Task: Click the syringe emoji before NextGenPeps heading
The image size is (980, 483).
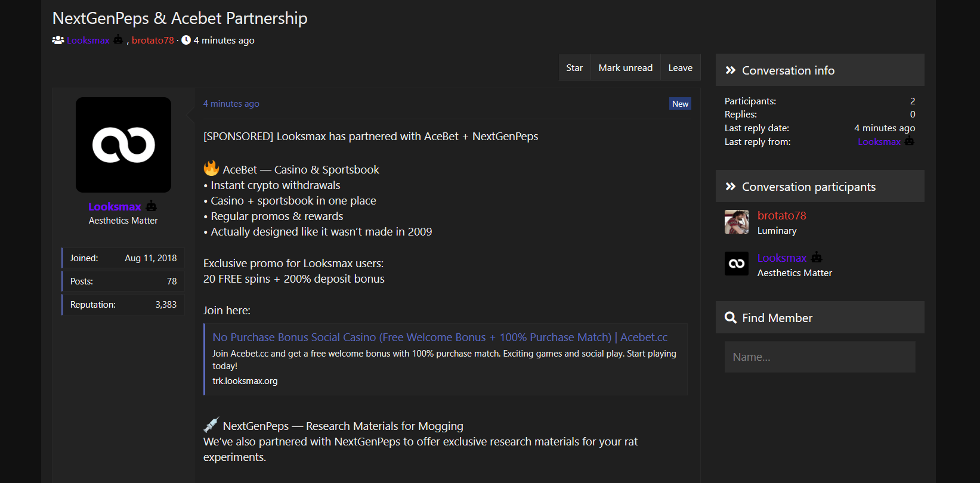Action: [x=211, y=425]
